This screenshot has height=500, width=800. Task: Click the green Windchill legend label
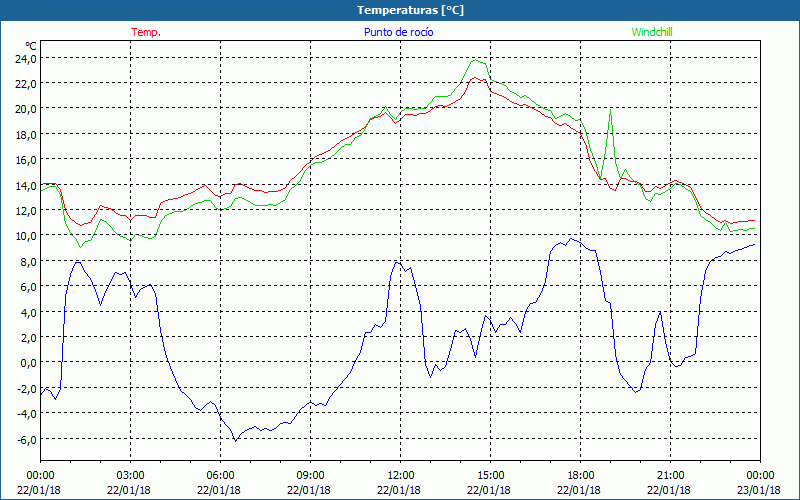coord(652,32)
